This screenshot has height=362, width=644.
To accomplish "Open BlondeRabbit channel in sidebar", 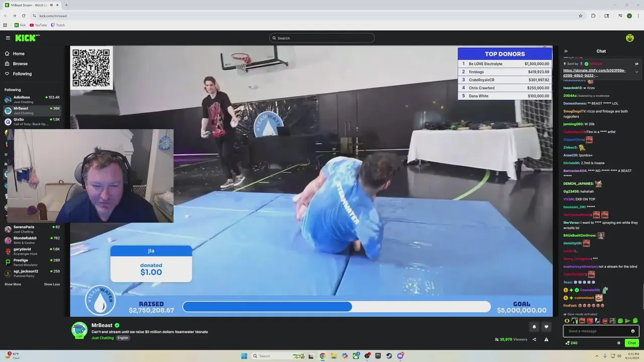I will tap(32, 240).
